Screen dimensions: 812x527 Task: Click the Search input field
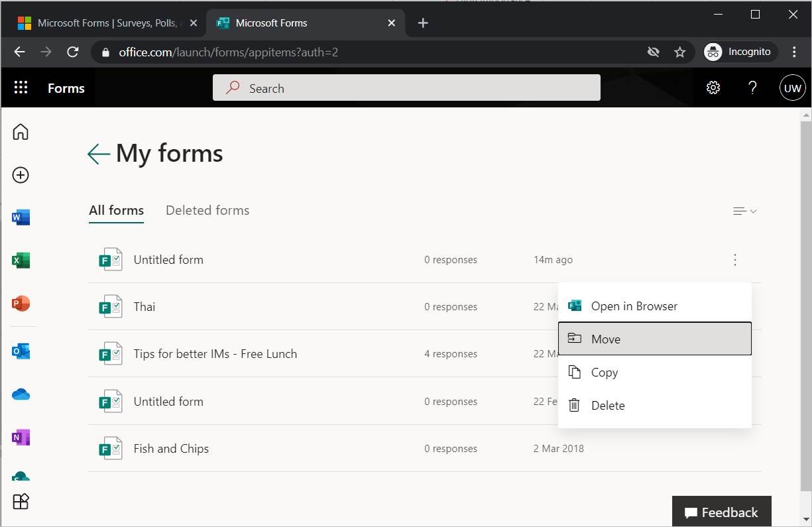pyautogui.click(x=406, y=88)
